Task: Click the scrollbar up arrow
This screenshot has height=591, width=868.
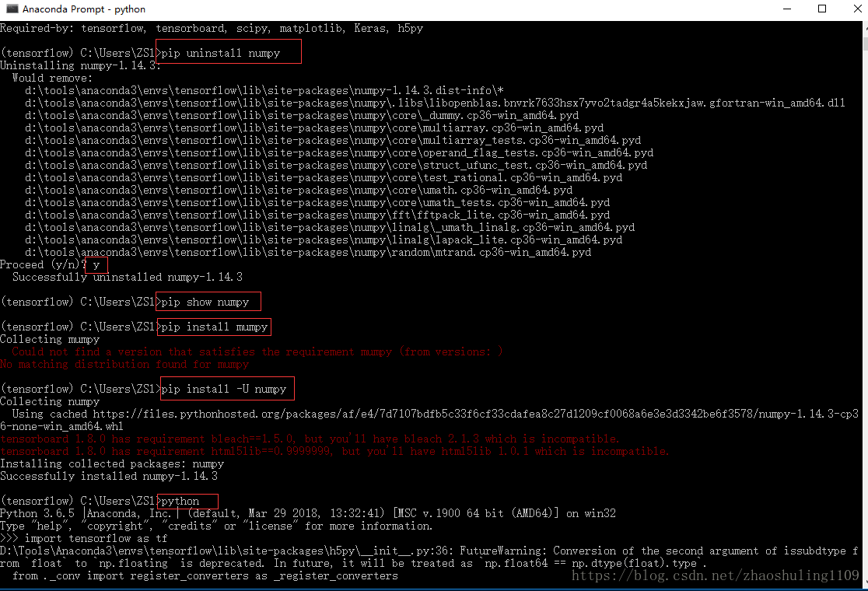Action: [865, 30]
